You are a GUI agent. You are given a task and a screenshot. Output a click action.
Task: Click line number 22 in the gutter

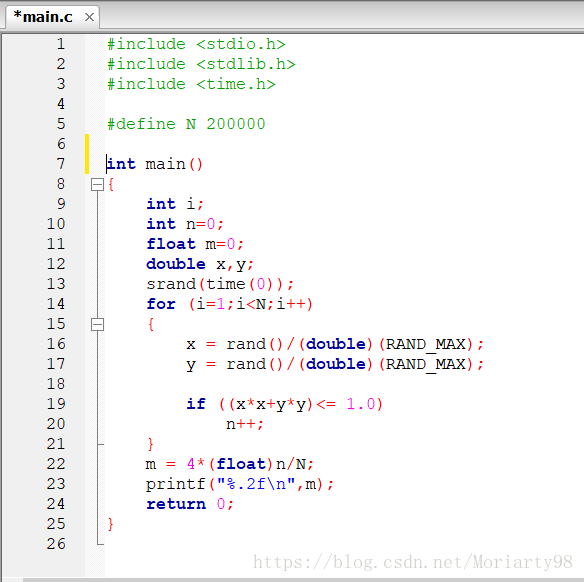56,464
